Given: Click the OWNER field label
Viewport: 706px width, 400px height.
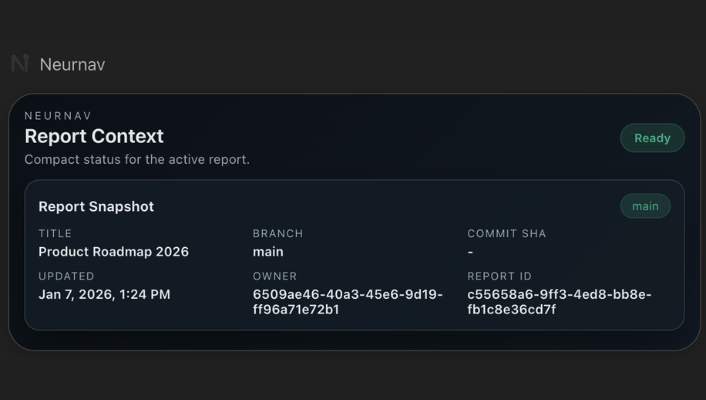Looking at the screenshot, I should [275, 276].
